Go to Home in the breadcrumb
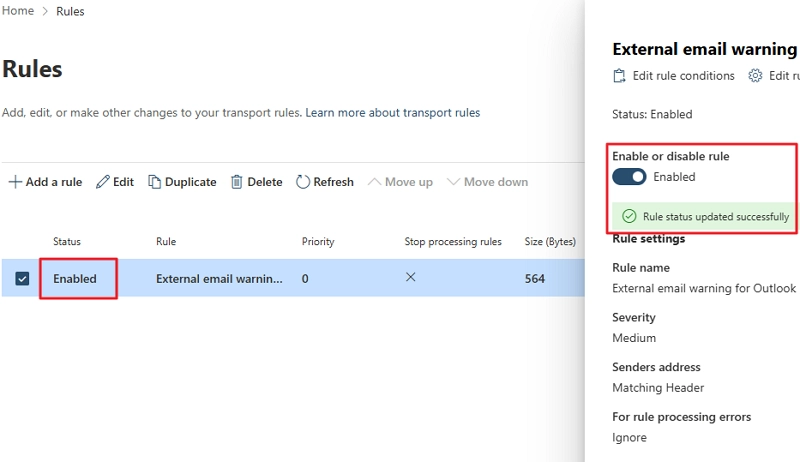This screenshot has width=800, height=462. tap(18, 11)
